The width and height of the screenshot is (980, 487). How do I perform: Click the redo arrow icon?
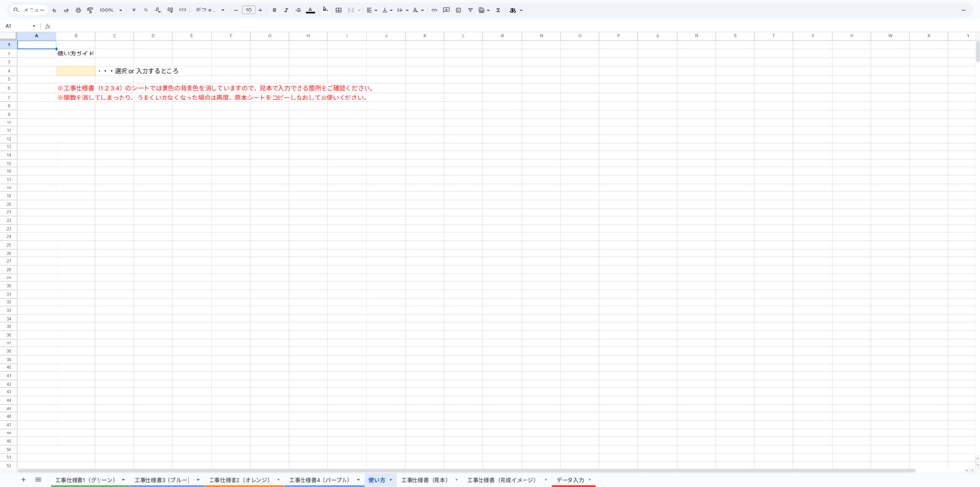[x=66, y=11]
